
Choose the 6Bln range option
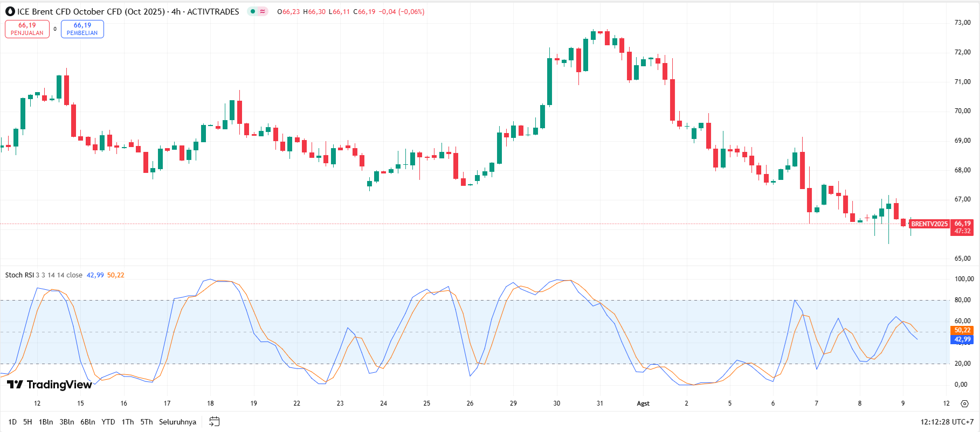tap(88, 422)
